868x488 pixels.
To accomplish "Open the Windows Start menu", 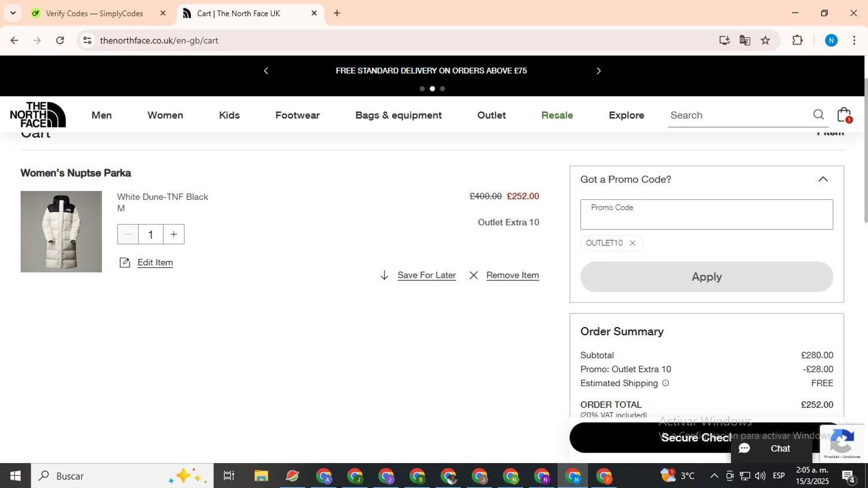I will point(16,476).
